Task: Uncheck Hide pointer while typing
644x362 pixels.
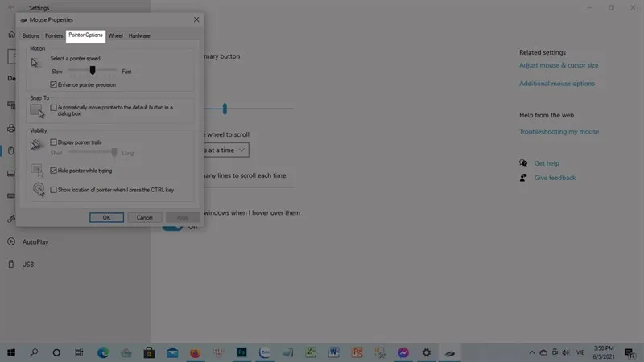Action: [54, 171]
